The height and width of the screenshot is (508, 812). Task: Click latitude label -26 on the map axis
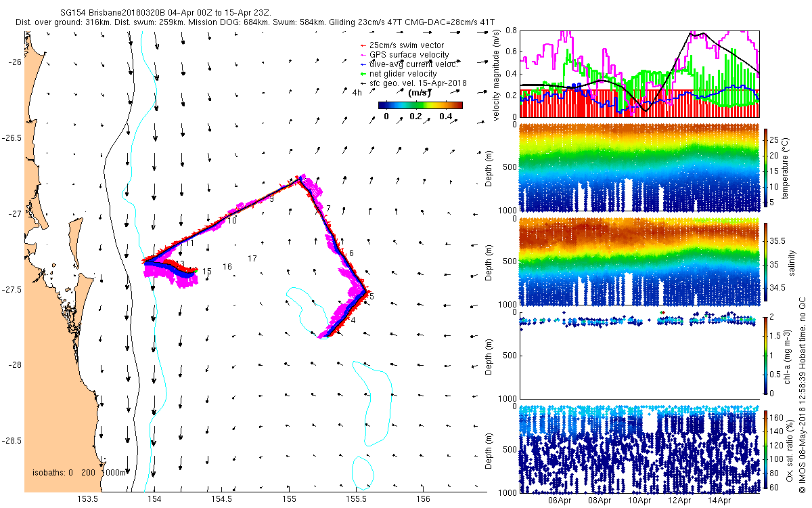coord(15,62)
